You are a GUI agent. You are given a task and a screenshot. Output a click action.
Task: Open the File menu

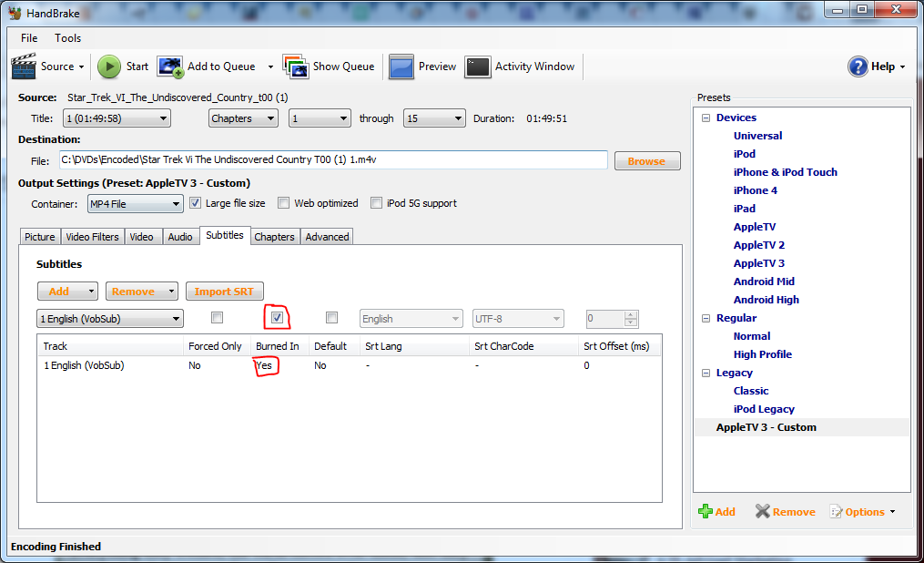click(29, 37)
